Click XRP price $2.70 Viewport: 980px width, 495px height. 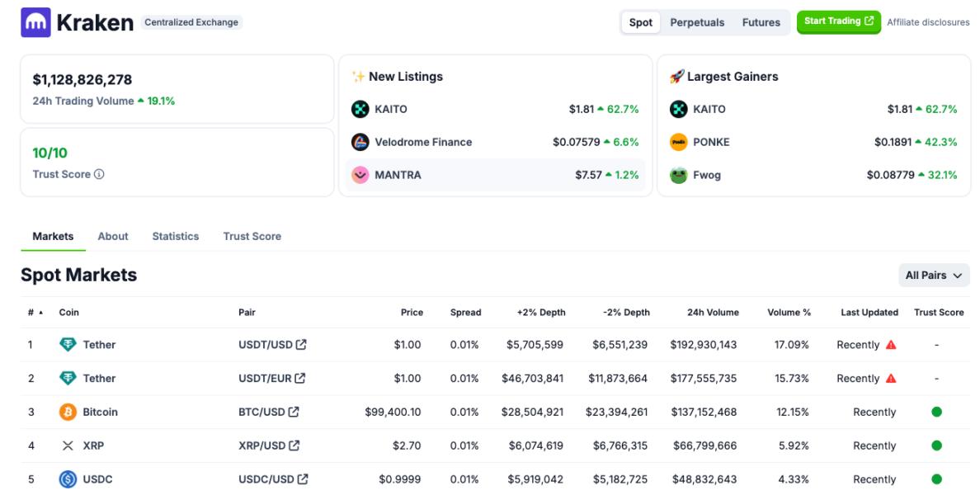[x=406, y=445]
